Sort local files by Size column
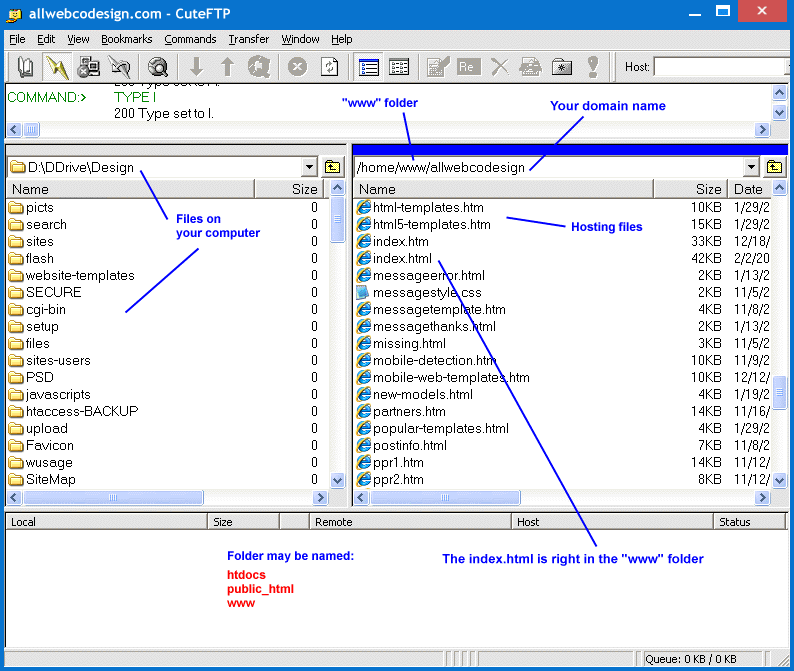 click(289, 189)
